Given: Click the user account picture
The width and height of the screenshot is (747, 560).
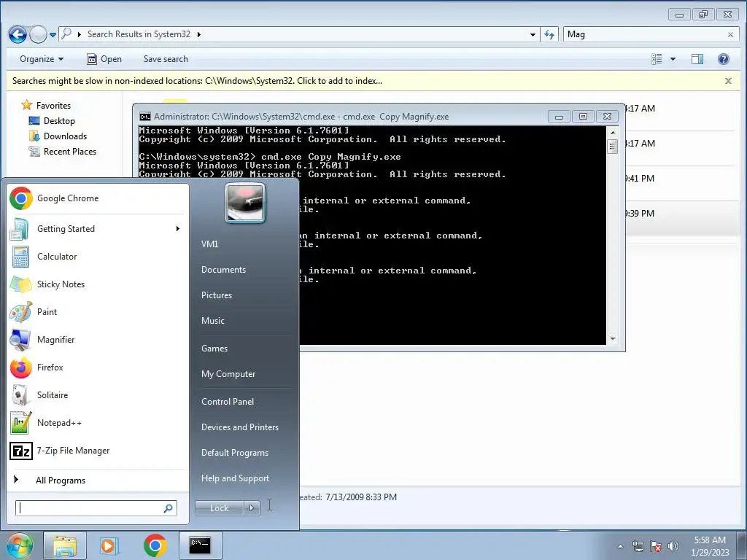Looking at the screenshot, I should click(245, 203).
